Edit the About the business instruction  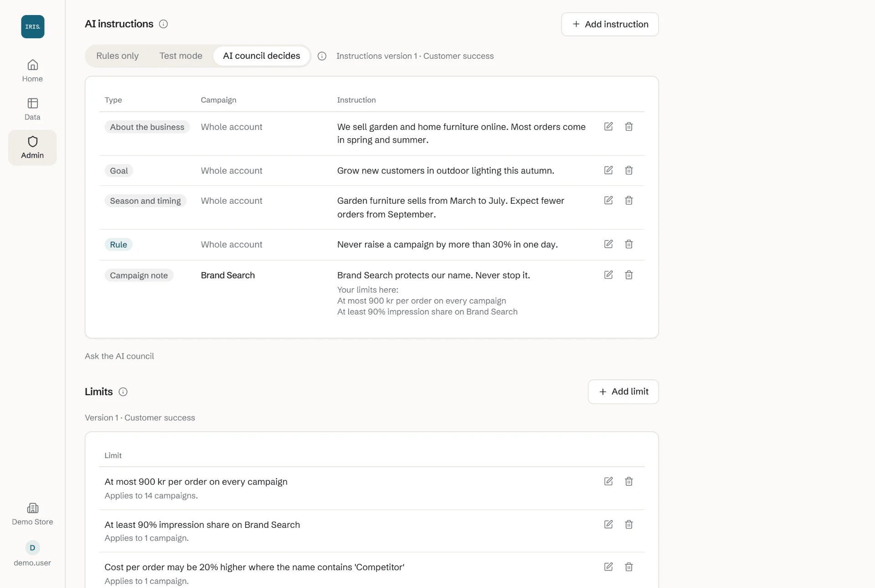(608, 126)
